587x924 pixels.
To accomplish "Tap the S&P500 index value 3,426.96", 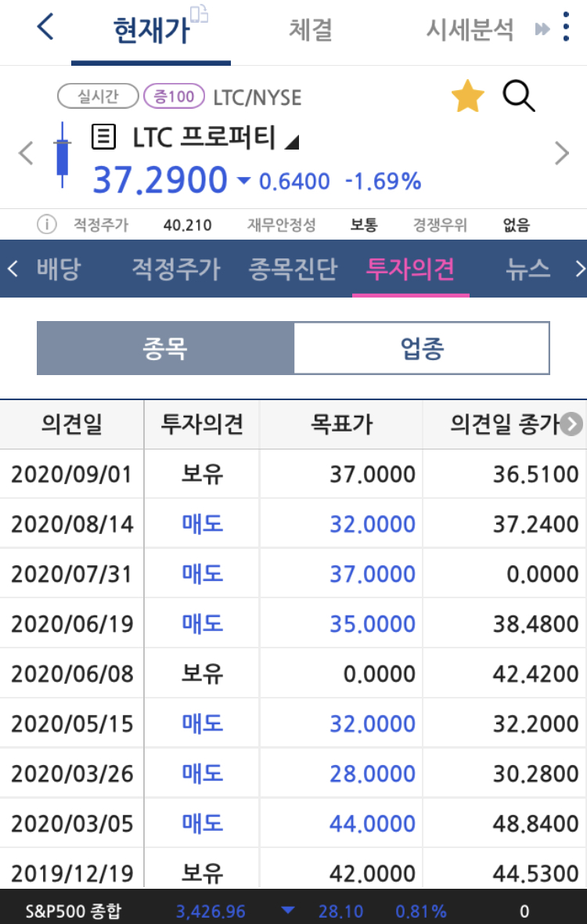I will pyautogui.click(x=211, y=911).
